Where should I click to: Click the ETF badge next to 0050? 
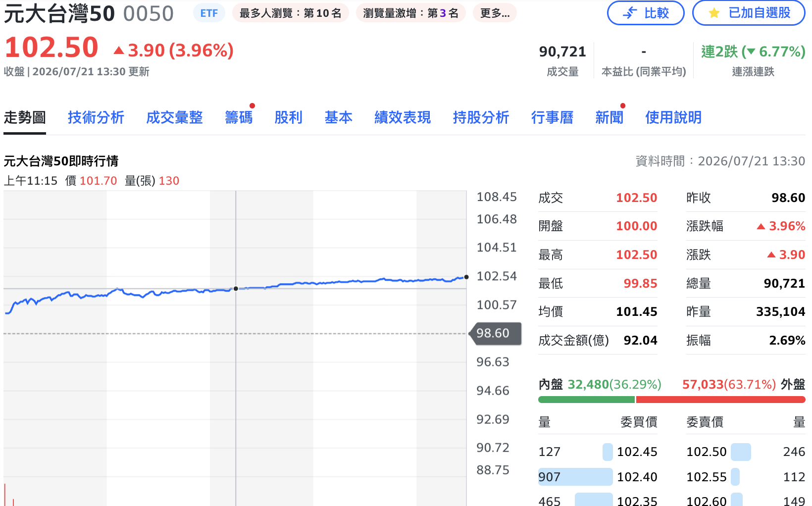pos(209,13)
